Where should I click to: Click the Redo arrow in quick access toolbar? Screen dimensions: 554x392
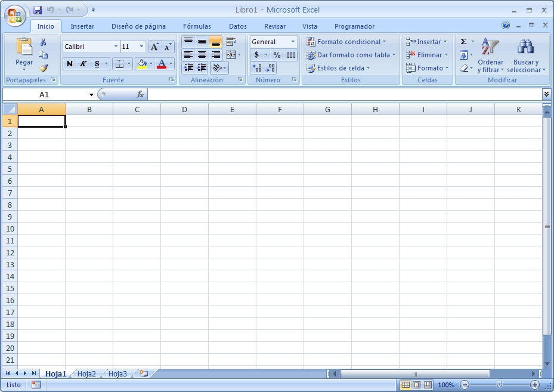point(70,10)
